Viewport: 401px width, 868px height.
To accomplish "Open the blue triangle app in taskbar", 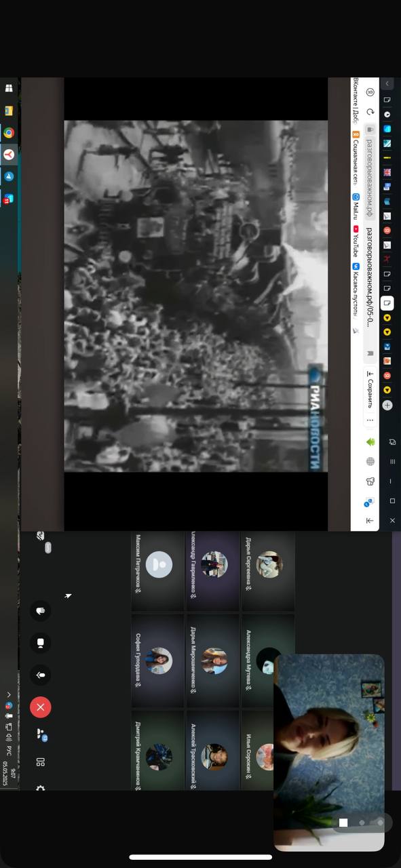I will tap(9, 176).
